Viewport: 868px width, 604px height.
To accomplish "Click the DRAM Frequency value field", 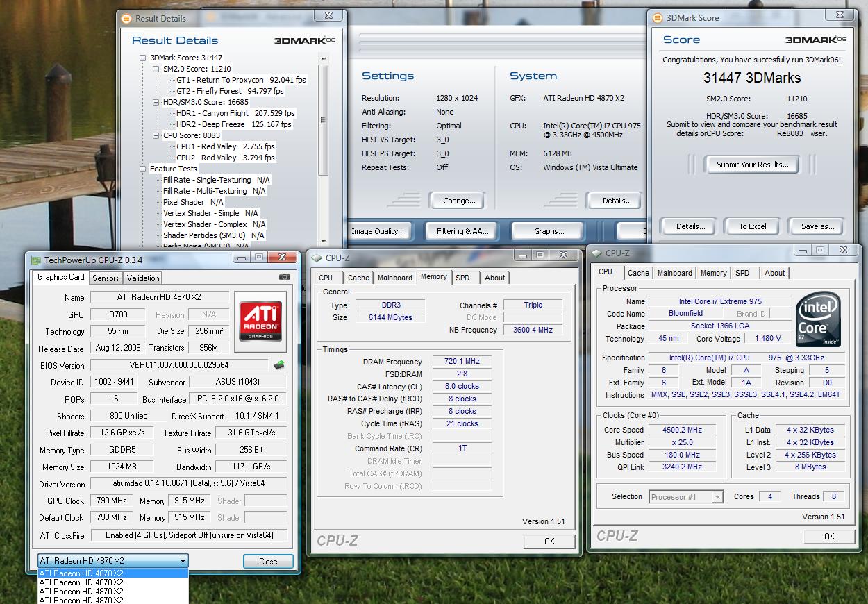I will pos(462,361).
